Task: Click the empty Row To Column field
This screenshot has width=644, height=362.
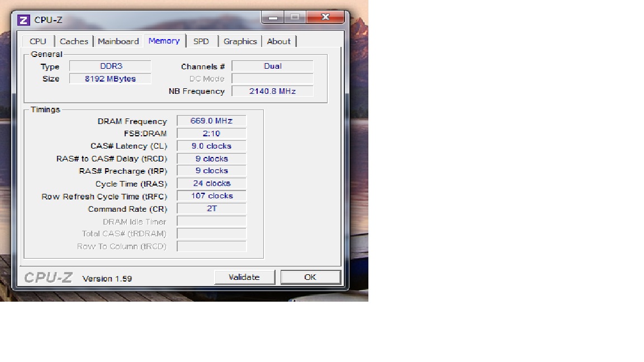Action: pyautogui.click(x=211, y=246)
